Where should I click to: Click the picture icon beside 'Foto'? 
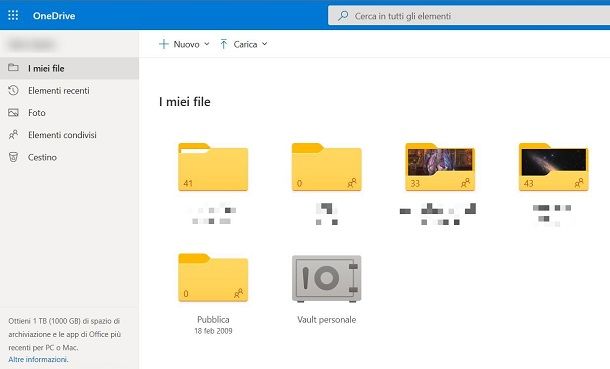click(13, 113)
